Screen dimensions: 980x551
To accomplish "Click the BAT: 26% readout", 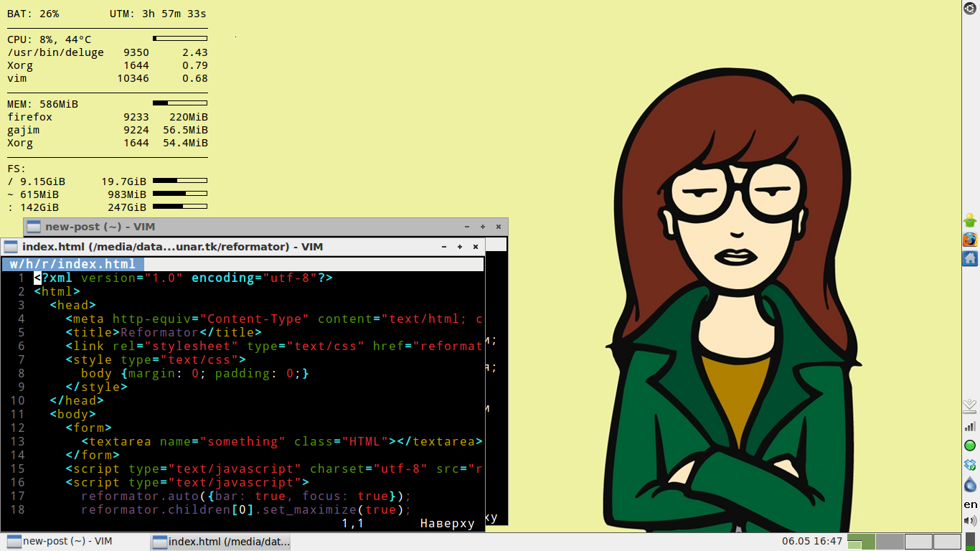I will (x=33, y=14).
